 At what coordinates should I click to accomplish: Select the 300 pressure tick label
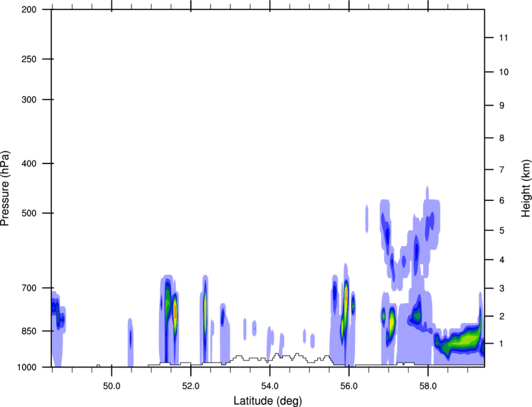tap(29, 100)
